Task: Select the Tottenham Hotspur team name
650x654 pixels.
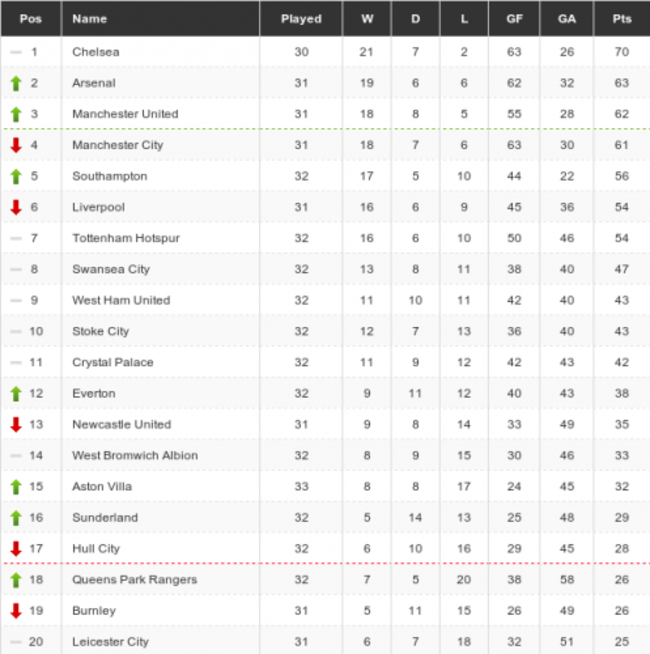Action: coord(126,238)
